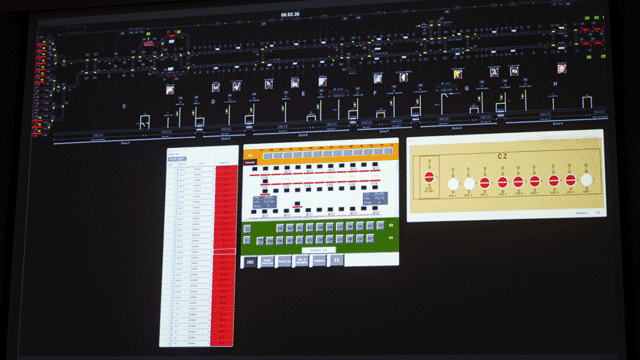This screenshot has height=360, width=640.
Task: Toggle the rightmost white round switch in C2 panel
Action: pos(587,180)
